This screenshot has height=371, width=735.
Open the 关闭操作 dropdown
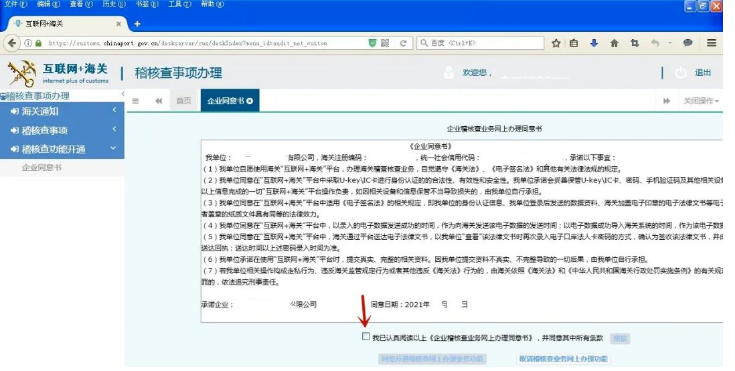click(x=701, y=101)
